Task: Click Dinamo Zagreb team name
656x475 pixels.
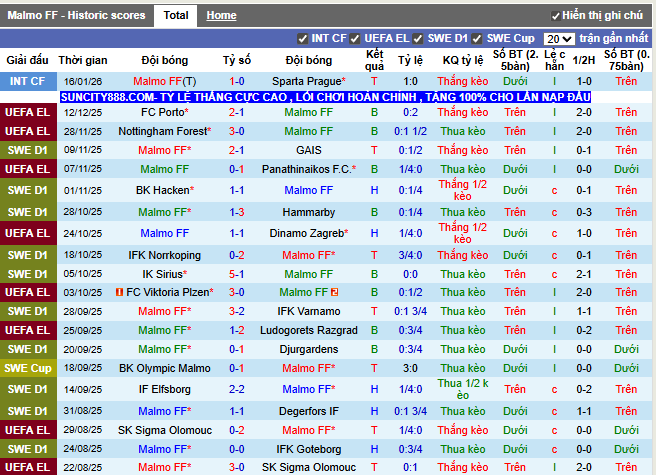Action: (309, 233)
